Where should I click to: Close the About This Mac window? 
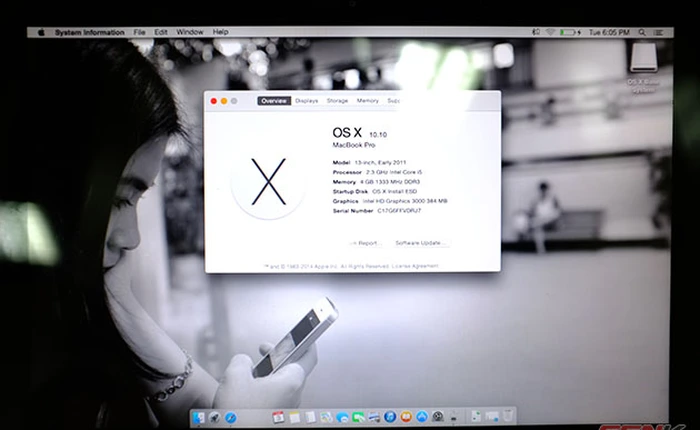(214, 101)
